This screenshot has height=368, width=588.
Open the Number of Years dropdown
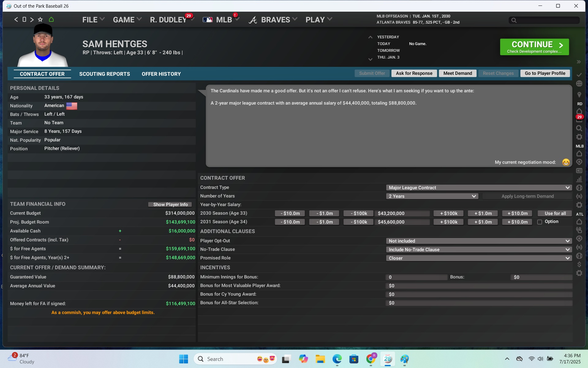pyautogui.click(x=432, y=196)
